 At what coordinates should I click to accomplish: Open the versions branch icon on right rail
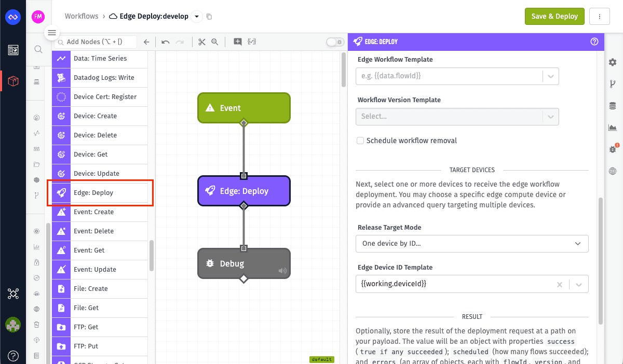613,84
